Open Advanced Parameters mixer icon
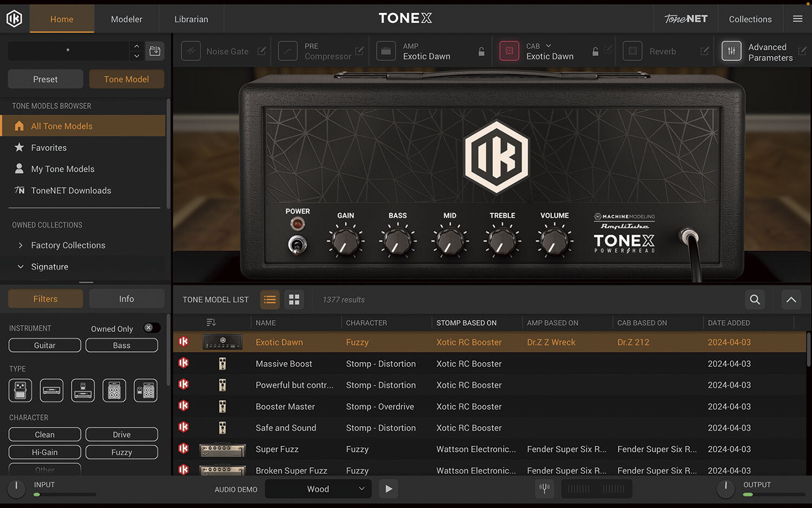This screenshot has height=508, width=812. pos(731,51)
